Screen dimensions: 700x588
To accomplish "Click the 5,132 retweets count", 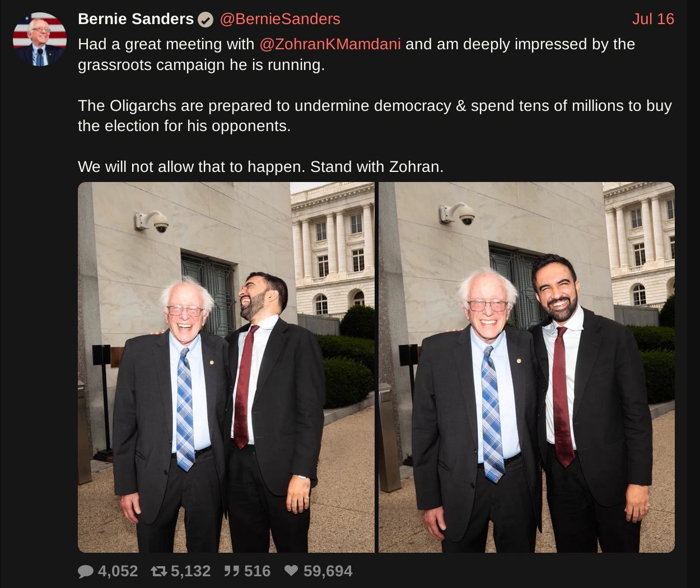I will pos(190,571).
